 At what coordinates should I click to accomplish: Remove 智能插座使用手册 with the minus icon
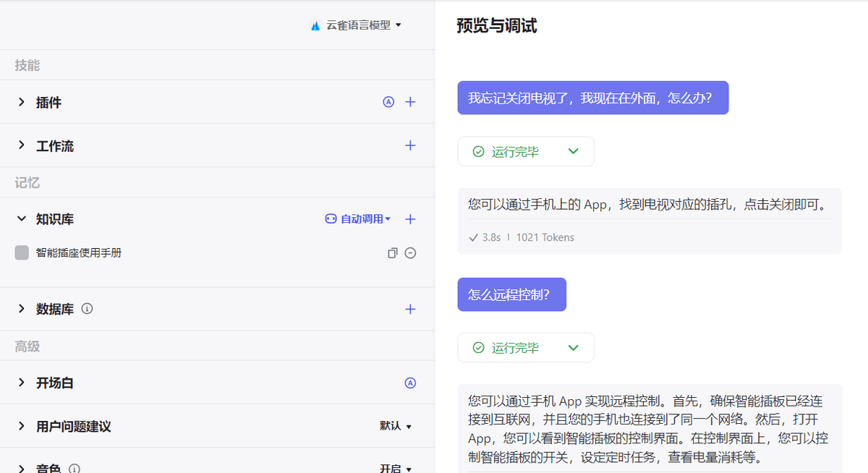(x=410, y=253)
